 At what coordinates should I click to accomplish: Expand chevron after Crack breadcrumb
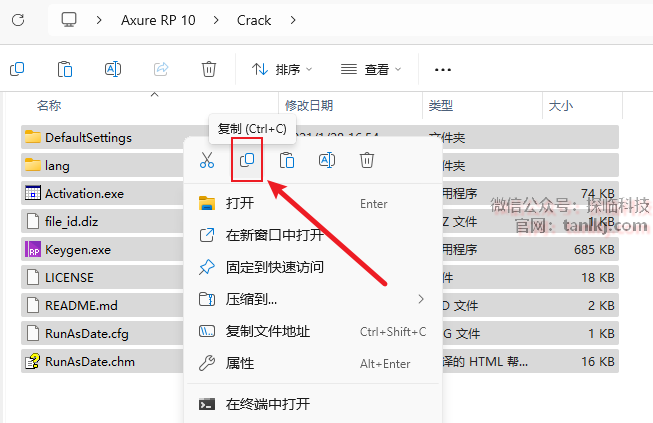pos(293,20)
